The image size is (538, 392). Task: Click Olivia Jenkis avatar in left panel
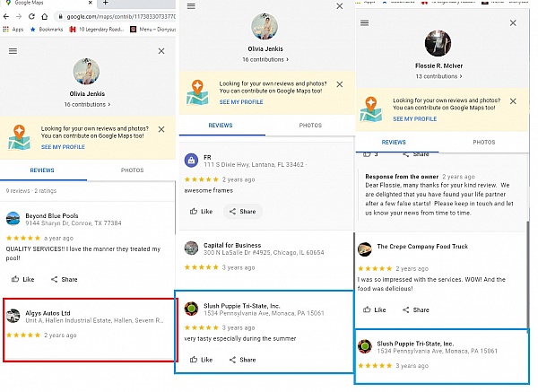click(x=86, y=72)
